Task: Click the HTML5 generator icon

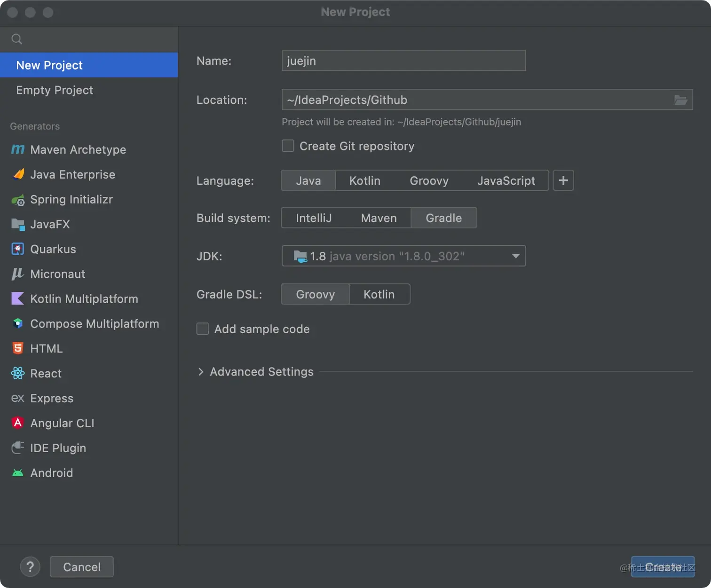Action: pyautogui.click(x=18, y=348)
